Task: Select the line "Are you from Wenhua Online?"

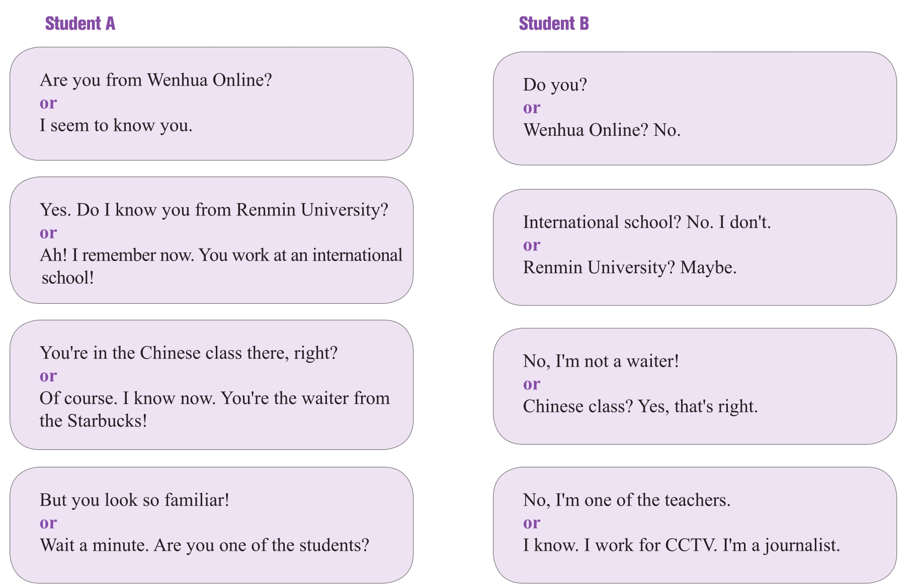Action: pyautogui.click(x=155, y=80)
